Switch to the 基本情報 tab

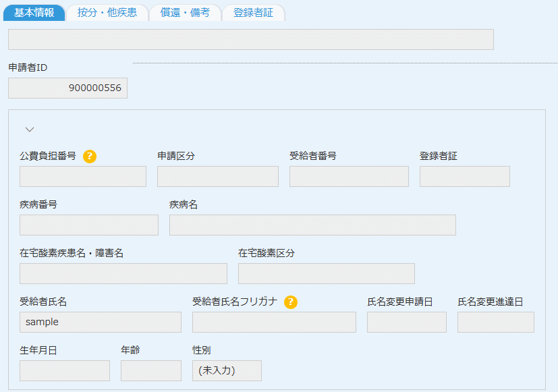[x=34, y=13]
